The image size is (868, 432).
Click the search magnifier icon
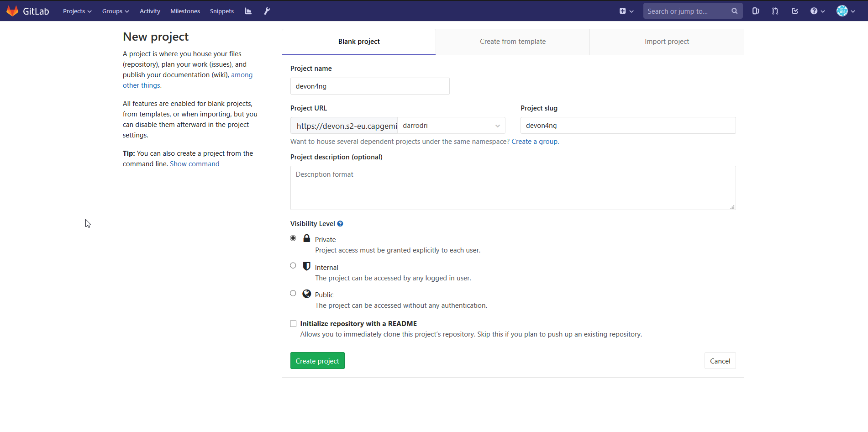tap(734, 11)
